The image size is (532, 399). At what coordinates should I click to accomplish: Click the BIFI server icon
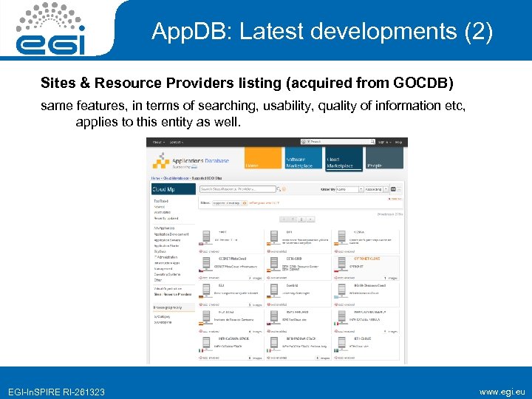[x=274, y=236]
